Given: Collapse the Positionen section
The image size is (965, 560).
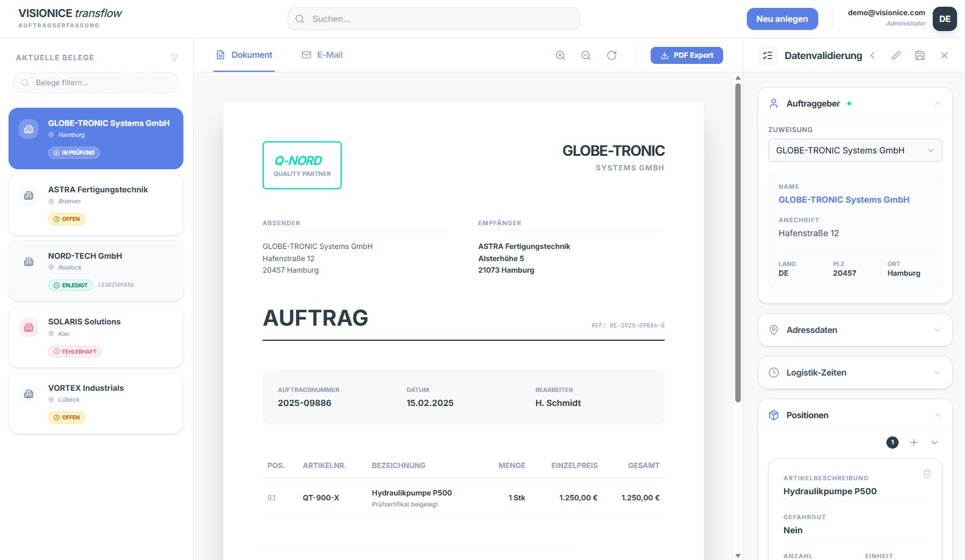Looking at the screenshot, I should tap(938, 415).
